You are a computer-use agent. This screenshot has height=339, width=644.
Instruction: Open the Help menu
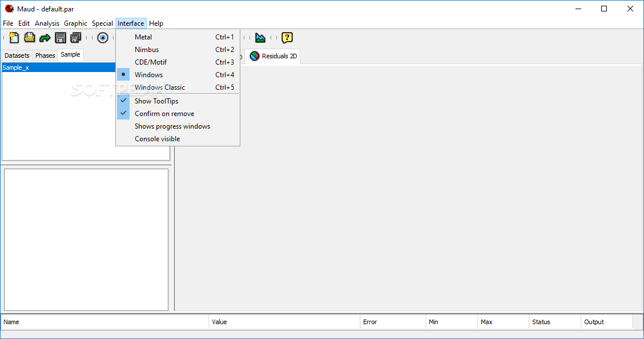tap(156, 23)
